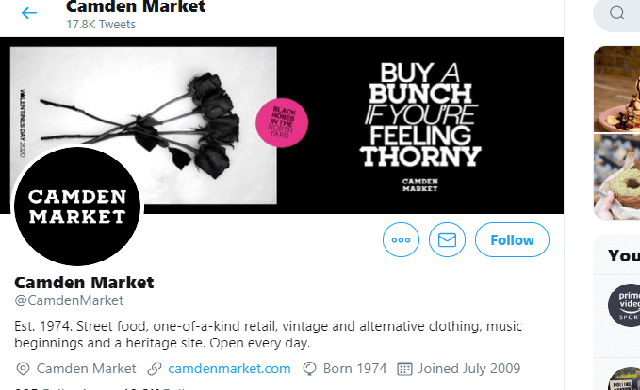Open the black roses header banner image
The height and width of the screenshot is (390, 640).
click(282, 125)
